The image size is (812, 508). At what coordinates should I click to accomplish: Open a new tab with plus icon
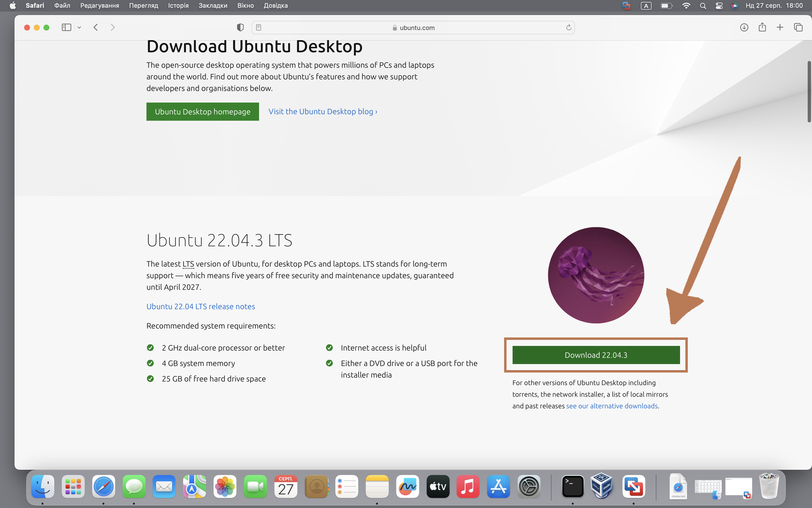coord(780,28)
